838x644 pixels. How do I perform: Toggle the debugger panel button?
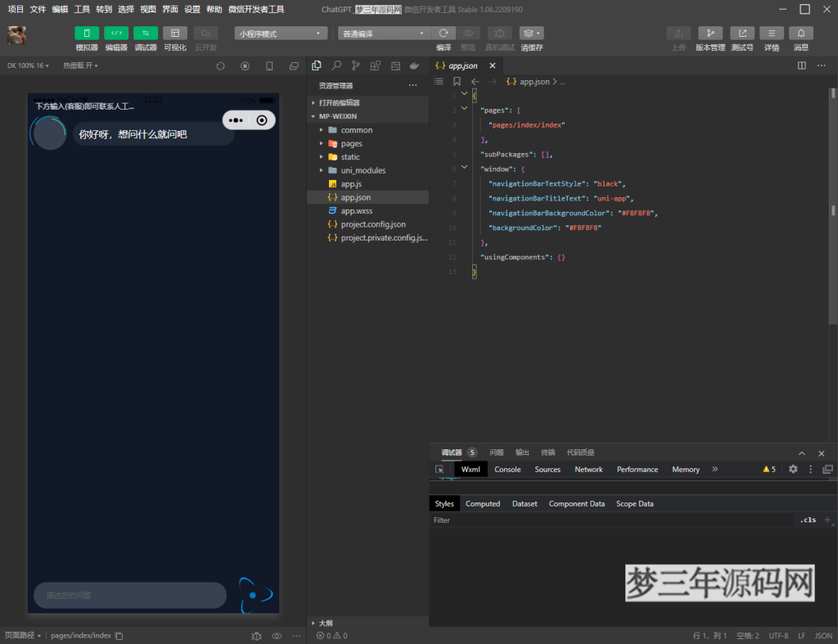pyautogui.click(x=146, y=34)
